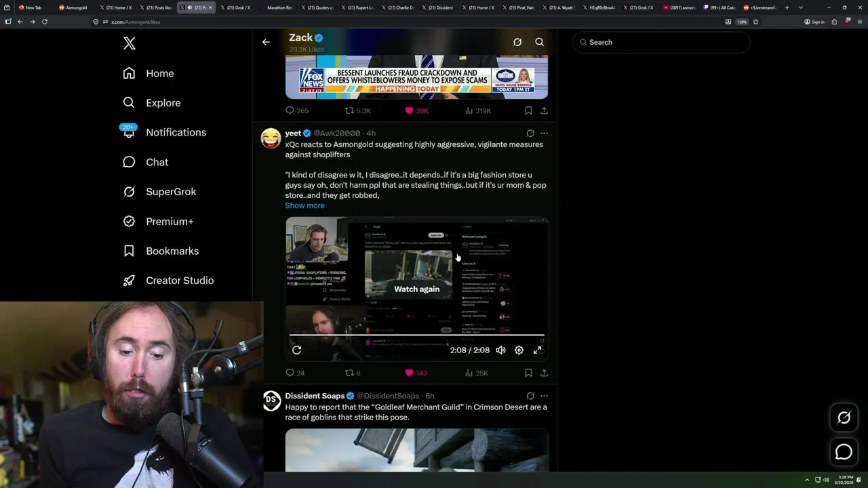View analytics of yeet's post, 25K views
The image size is (868, 488).
(x=476, y=373)
